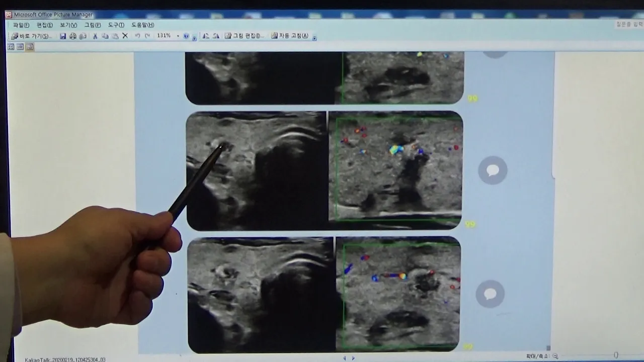Click the middle grayscale ultrasound image
The width and height of the screenshot is (644, 362).
[x=257, y=171]
